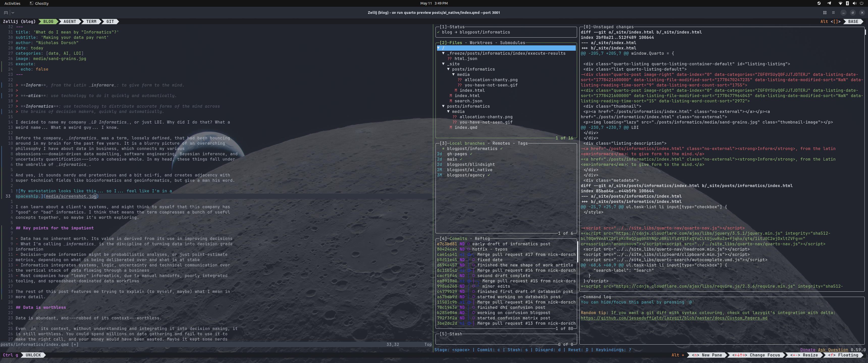Click the Wi-Fi network icon

pos(840,3)
